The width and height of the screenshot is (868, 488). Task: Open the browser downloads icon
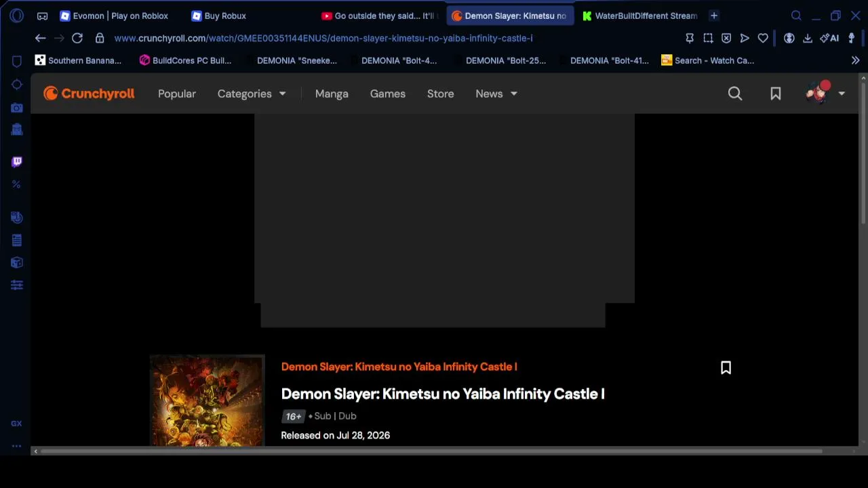tap(808, 38)
